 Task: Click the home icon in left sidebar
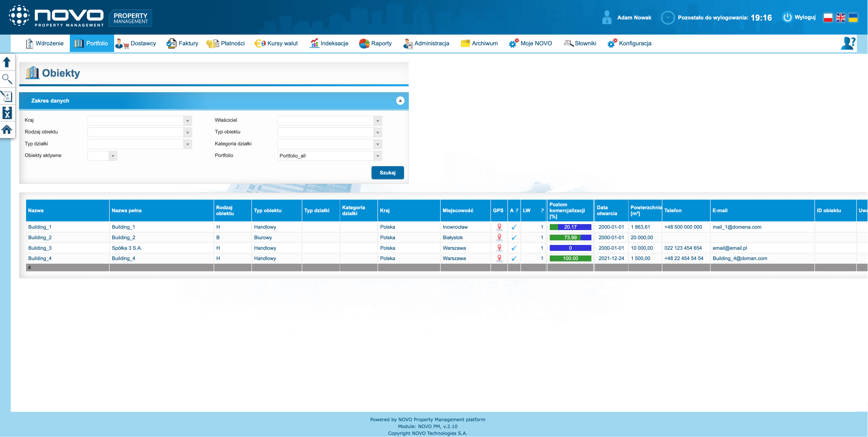pos(7,130)
